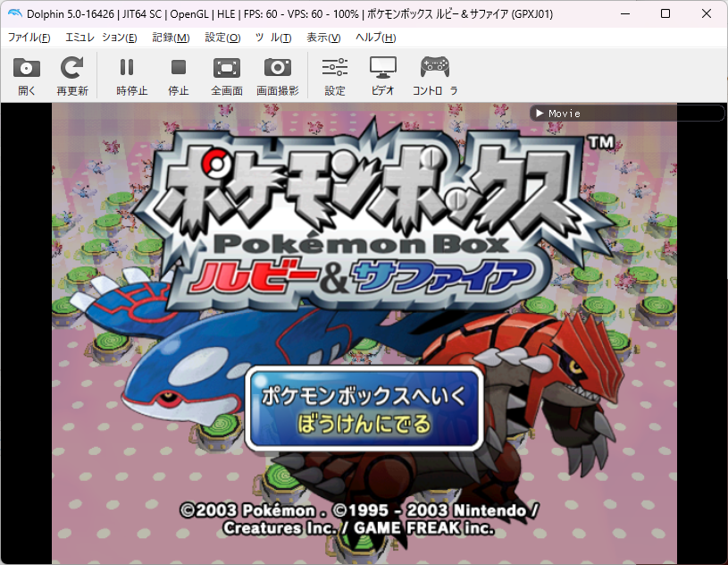Viewport: 728px width, 565px height.
Task: Open the 表示(V) menu
Action: (x=323, y=38)
